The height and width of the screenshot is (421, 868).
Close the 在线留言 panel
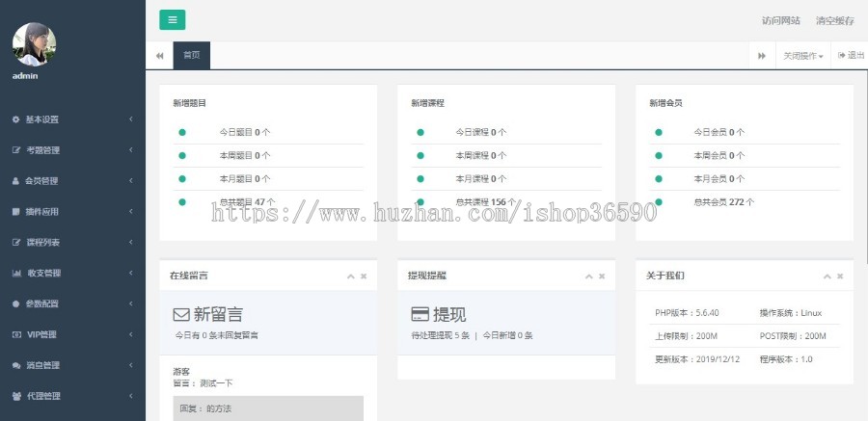364,276
